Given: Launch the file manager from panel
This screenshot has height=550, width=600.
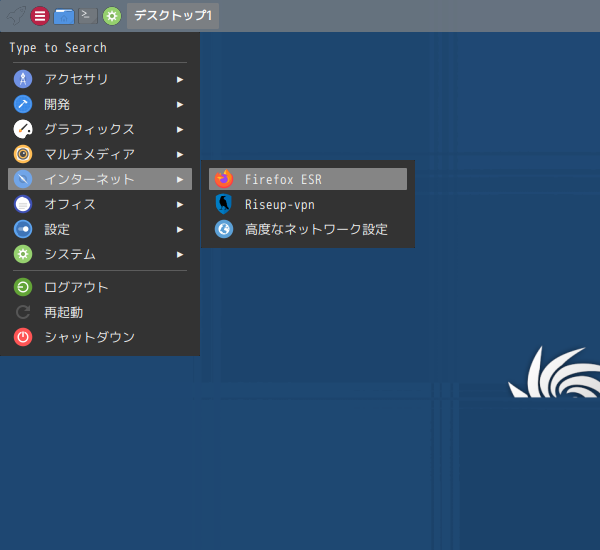Looking at the screenshot, I should coord(64,16).
